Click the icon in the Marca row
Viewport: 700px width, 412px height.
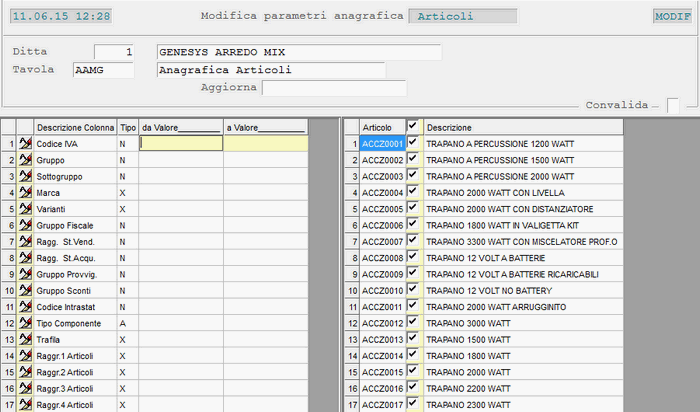pyautogui.click(x=26, y=192)
